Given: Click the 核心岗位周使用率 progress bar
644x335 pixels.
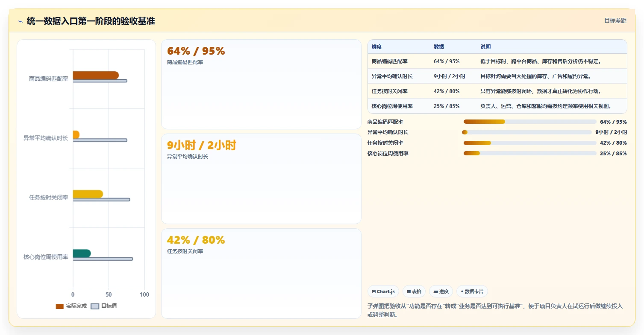Looking at the screenshot, I should click(x=530, y=153).
